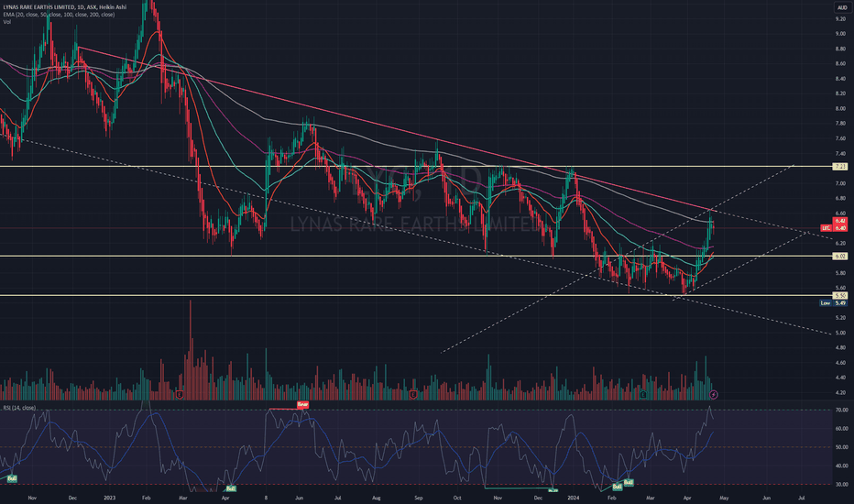
Task: Select the RSI (14, close) legend
Action: pyautogui.click(x=19, y=408)
